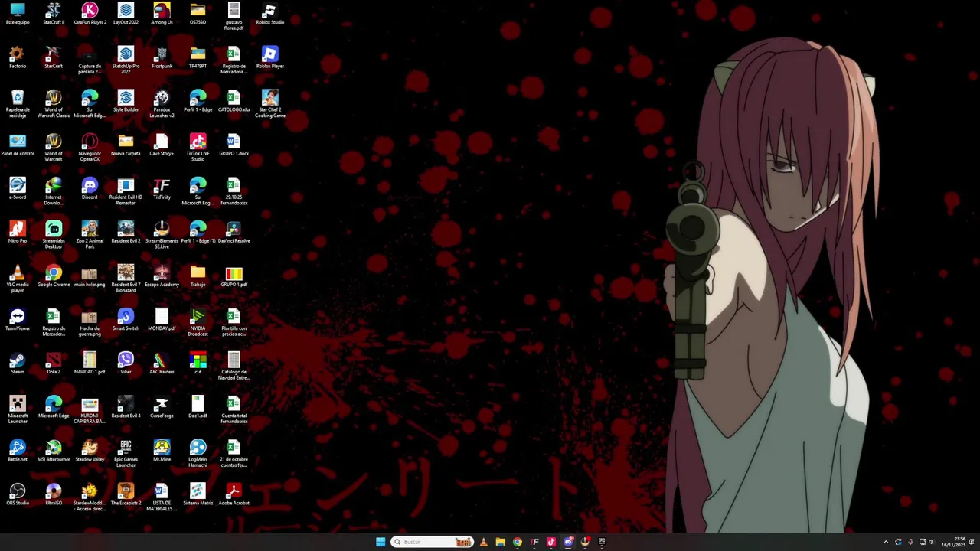The width and height of the screenshot is (980, 551).
Task: Select the gustavo flores.pdf file icon
Action: coord(234,16)
